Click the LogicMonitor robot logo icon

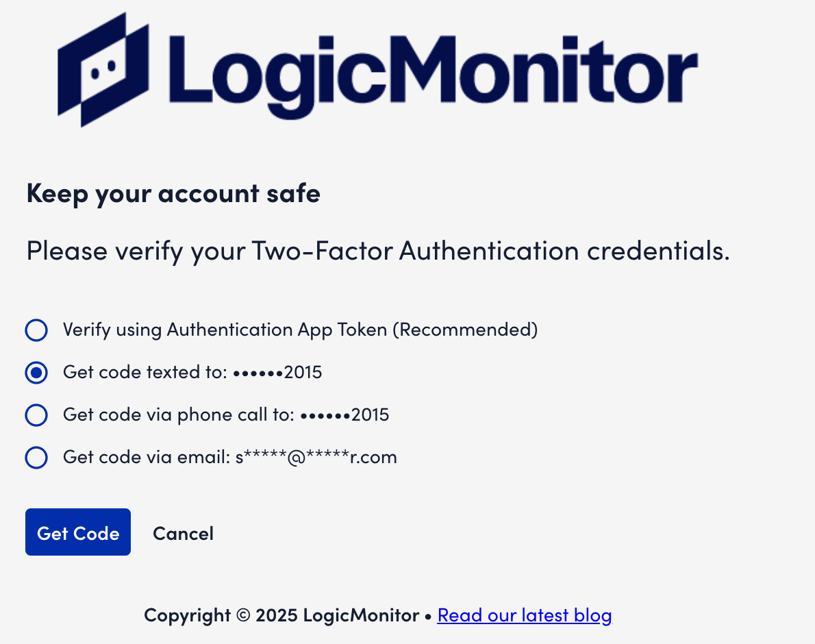point(103,69)
